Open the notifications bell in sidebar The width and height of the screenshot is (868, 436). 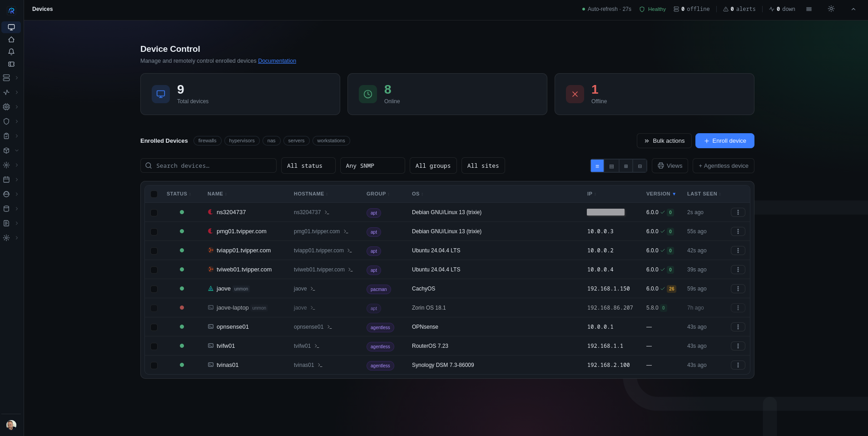coord(11,52)
